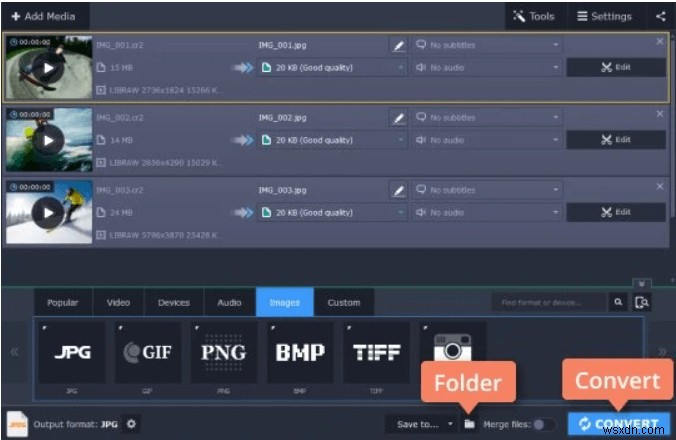This screenshot has height=440, width=676.
Task: Click the output folder icon
Action: tap(469, 424)
